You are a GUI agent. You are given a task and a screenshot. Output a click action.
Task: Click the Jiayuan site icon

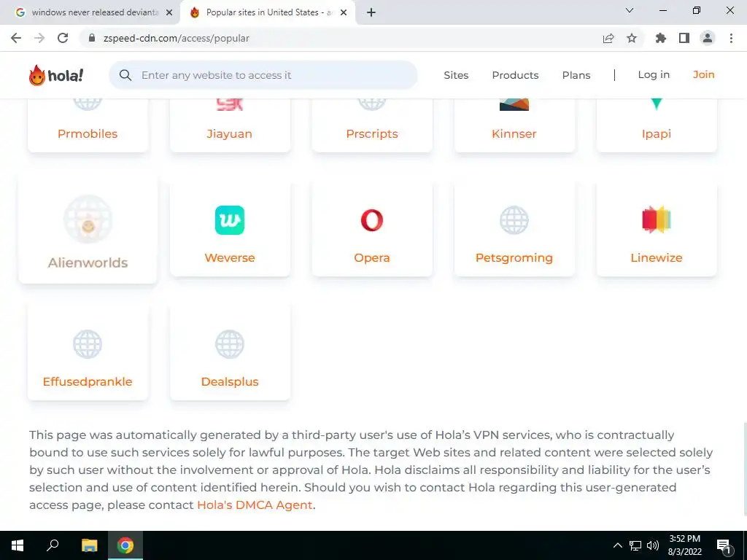pyautogui.click(x=230, y=105)
